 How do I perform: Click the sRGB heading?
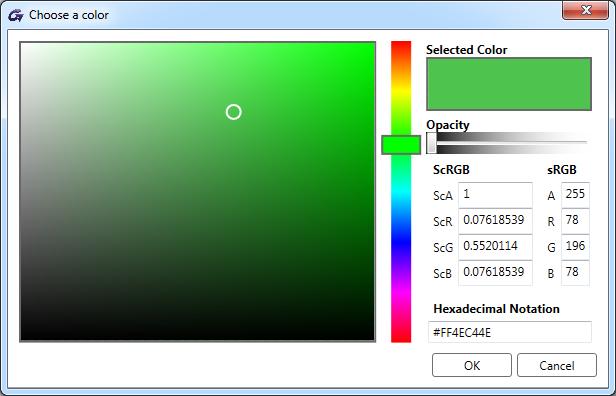[562, 170]
